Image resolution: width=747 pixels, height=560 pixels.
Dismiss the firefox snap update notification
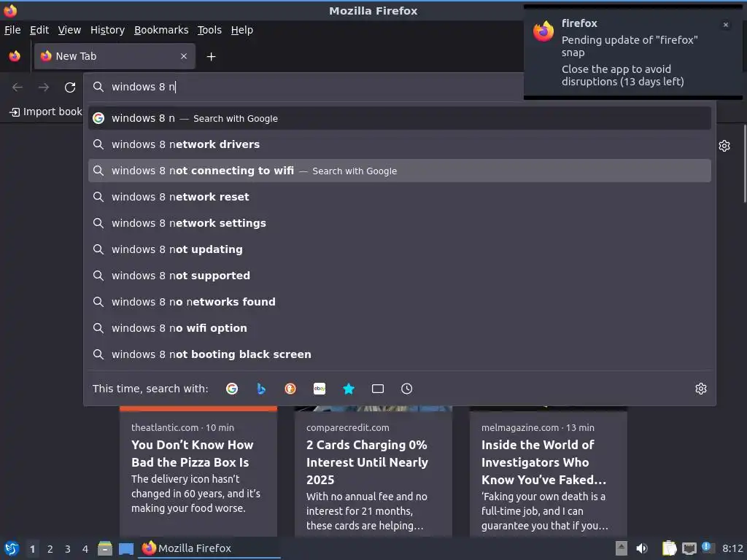point(726,25)
